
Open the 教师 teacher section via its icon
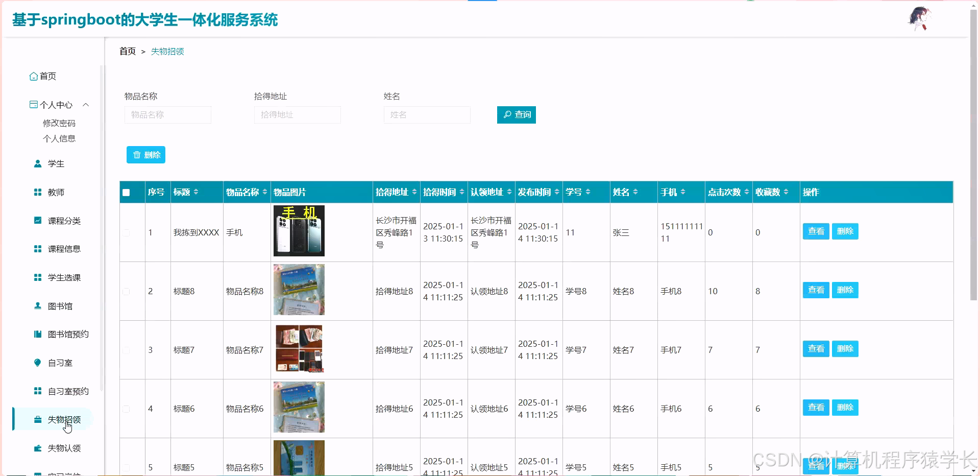pos(37,192)
